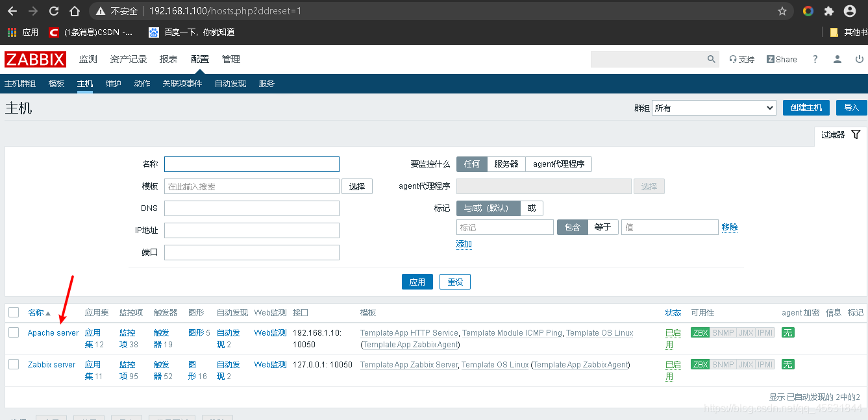Focus the Zabbix top search box

(648, 59)
